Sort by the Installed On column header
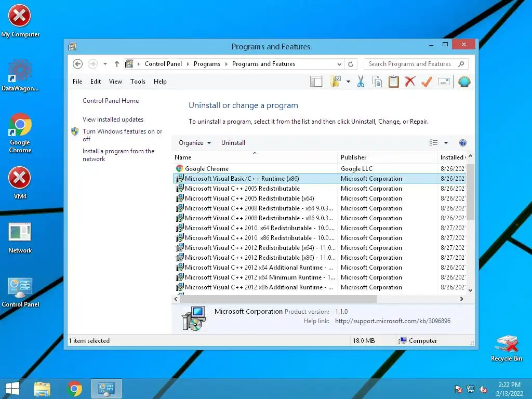 [x=451, y=157]
